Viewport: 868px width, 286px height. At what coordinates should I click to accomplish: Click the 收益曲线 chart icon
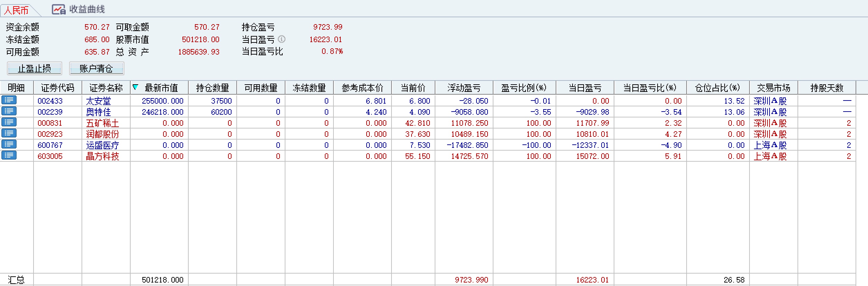pos(58,9)
